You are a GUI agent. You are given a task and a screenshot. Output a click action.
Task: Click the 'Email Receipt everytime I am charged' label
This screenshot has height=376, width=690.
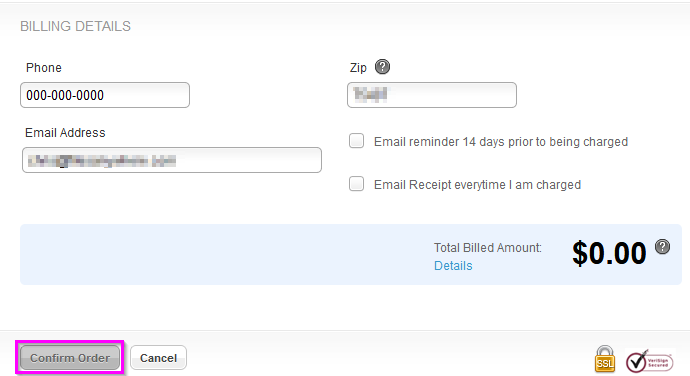click(477, 184)
